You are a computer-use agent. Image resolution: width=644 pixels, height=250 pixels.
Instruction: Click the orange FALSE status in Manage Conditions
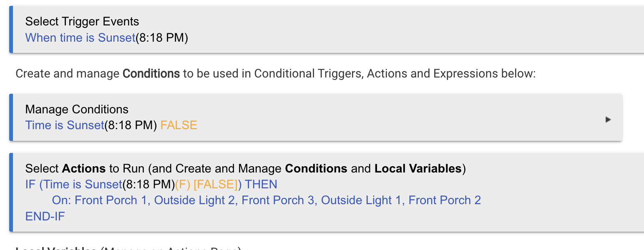pos(179,125)
